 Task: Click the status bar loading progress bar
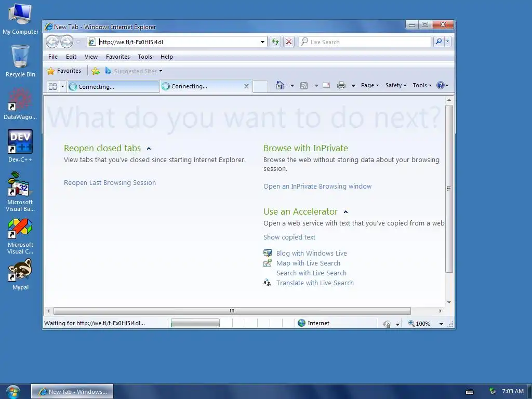tap(195, 323)
